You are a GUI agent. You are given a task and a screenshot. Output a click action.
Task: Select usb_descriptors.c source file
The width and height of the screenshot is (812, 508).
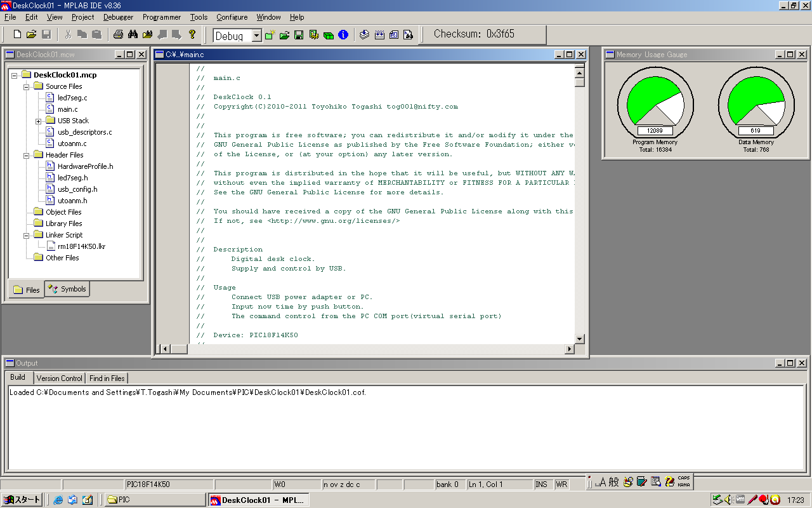point(84,132)
